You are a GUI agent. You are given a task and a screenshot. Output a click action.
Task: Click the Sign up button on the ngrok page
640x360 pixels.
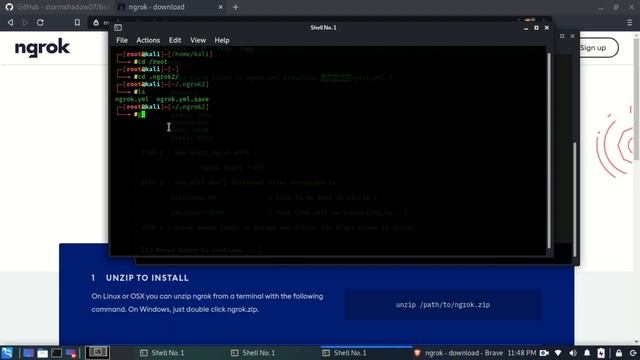point(598,47)
